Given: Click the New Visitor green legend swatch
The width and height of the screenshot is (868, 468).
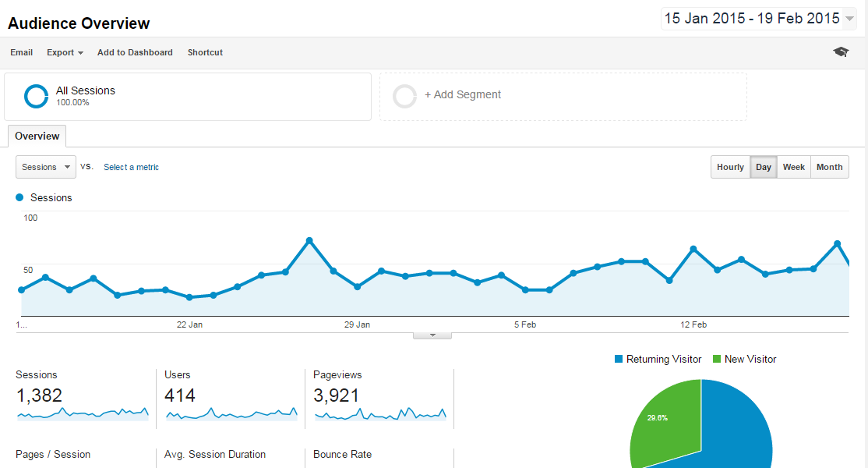Looking at the screenshot, I should pos(717,359).
